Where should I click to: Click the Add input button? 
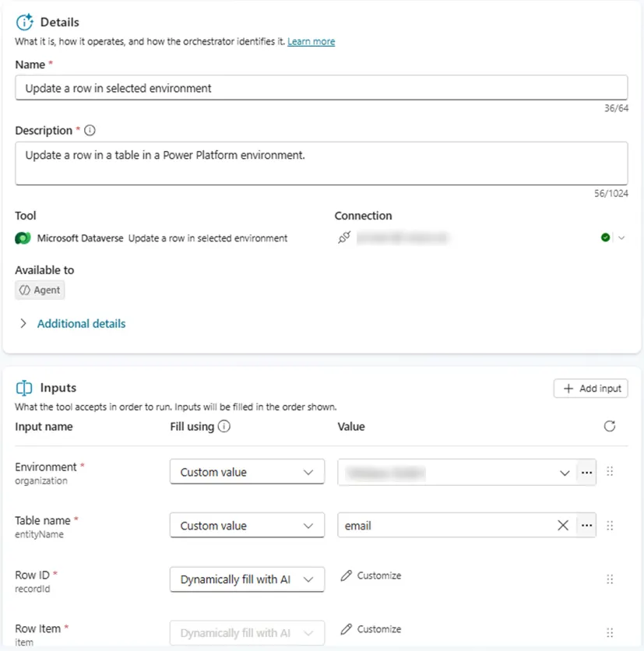click(x=591, y=389)
